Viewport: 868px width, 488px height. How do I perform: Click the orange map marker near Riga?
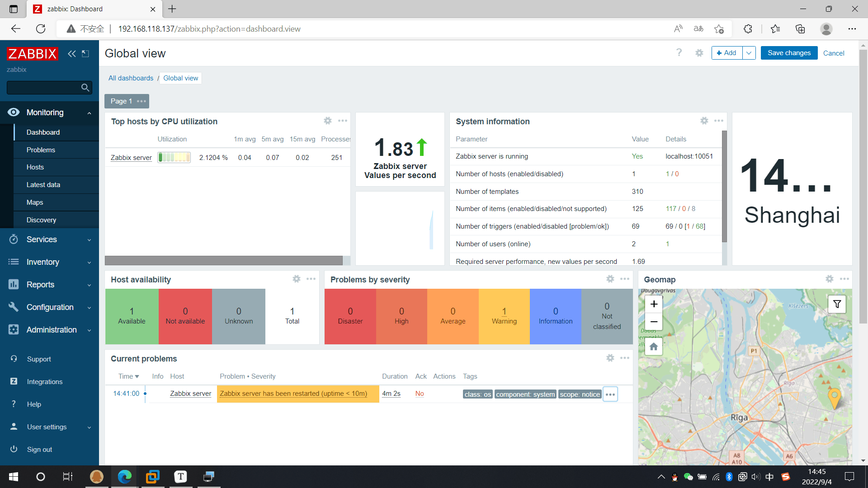click(834, 399)
